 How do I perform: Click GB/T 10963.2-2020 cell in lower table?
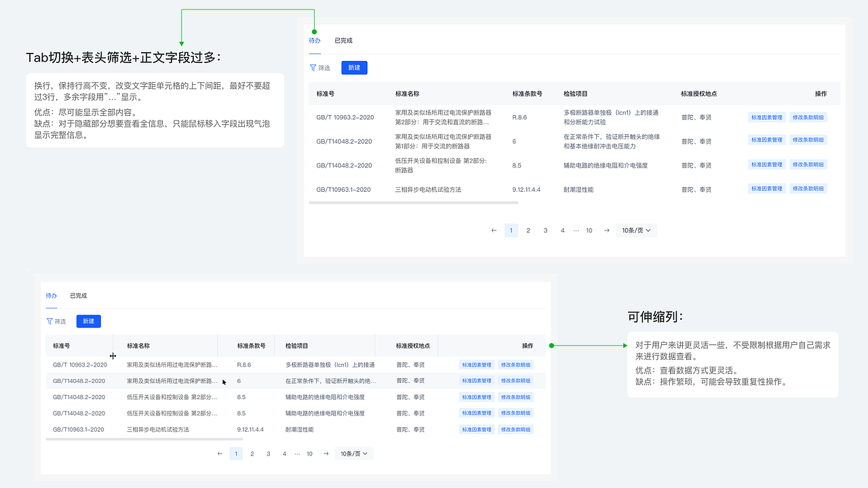(80, 365)
